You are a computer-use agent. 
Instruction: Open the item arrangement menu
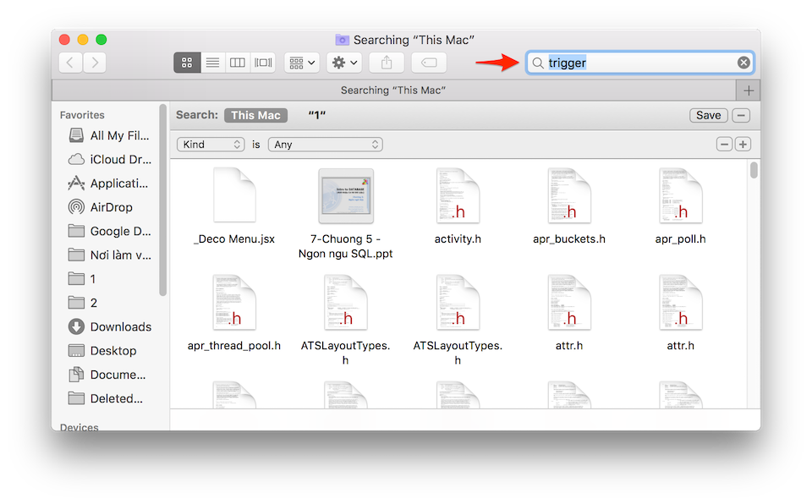(301, 62)
